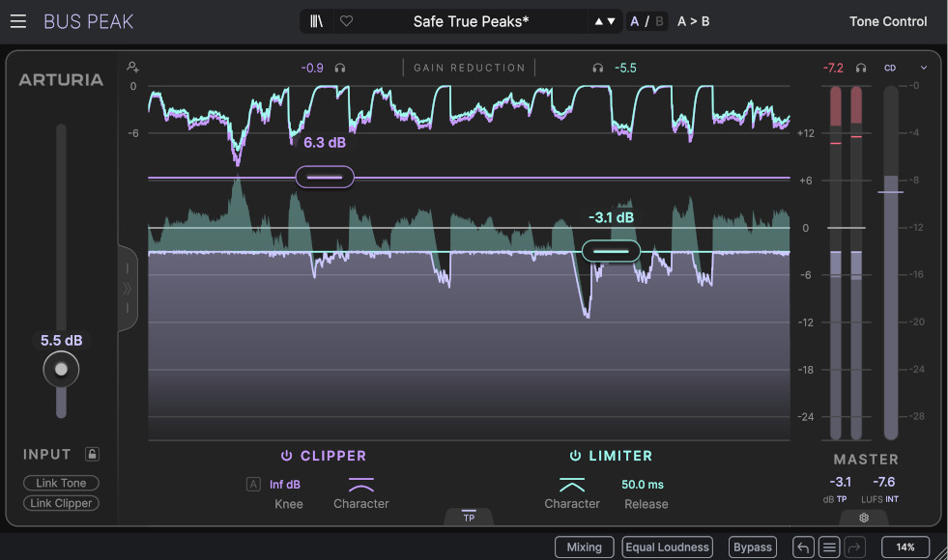Click the -3.1 dB limiter threshold handle
The height and width of the screenshot is (560, 948).
613,251
